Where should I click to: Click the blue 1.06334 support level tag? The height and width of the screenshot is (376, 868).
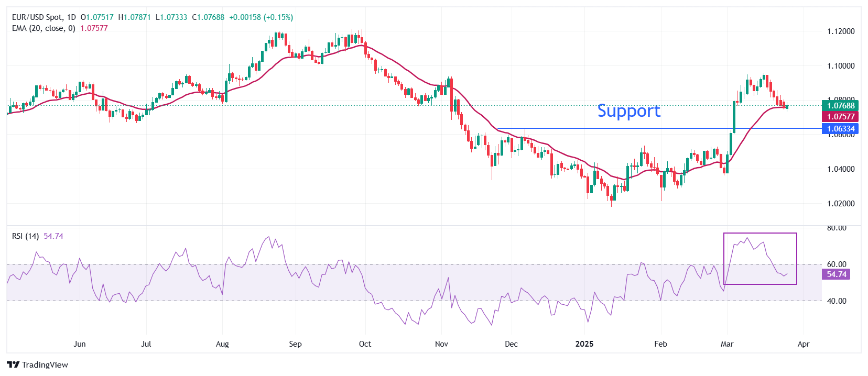(x=840, y=129)
